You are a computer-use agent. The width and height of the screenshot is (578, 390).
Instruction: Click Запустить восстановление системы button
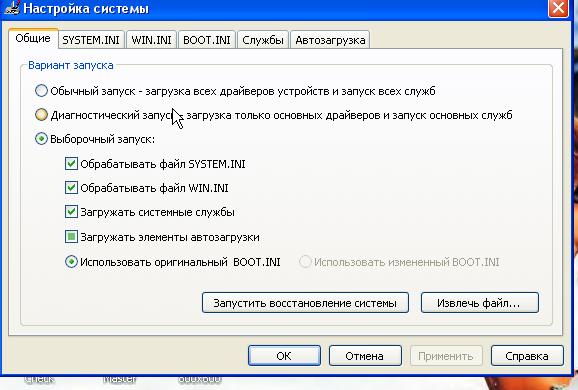click(305, 303)
